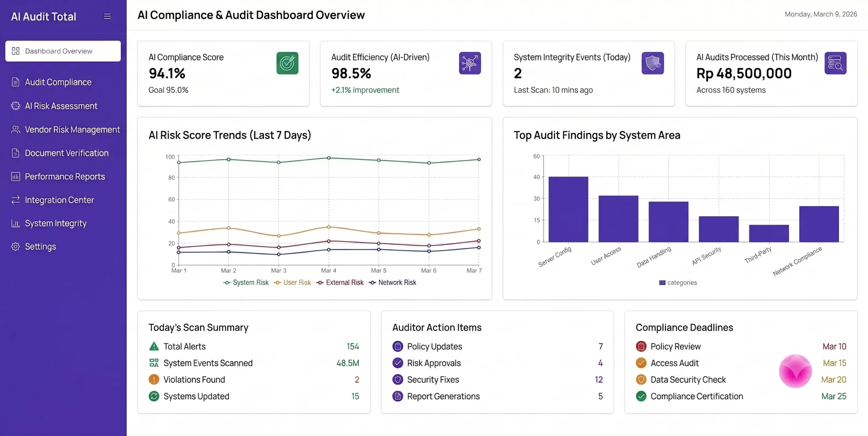Click the Access Audit orange check icon
The height and width of the screenshot is (436, 868).
tap(641, 363)
